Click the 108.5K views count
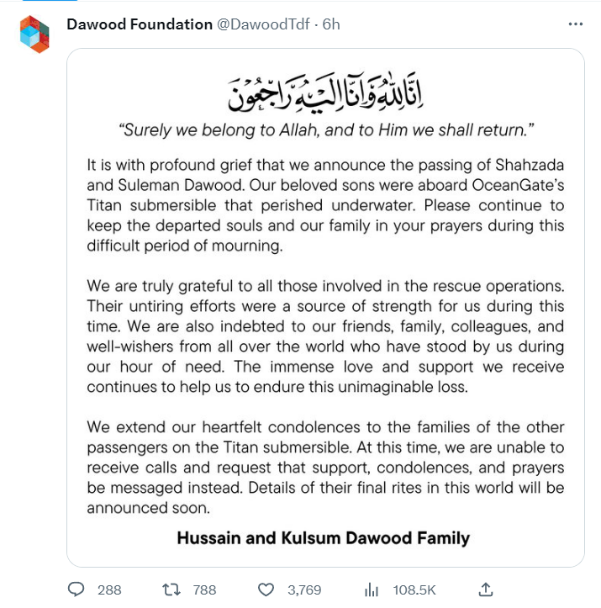The width and height of the screenshot is (601, 608). point(414,590)
